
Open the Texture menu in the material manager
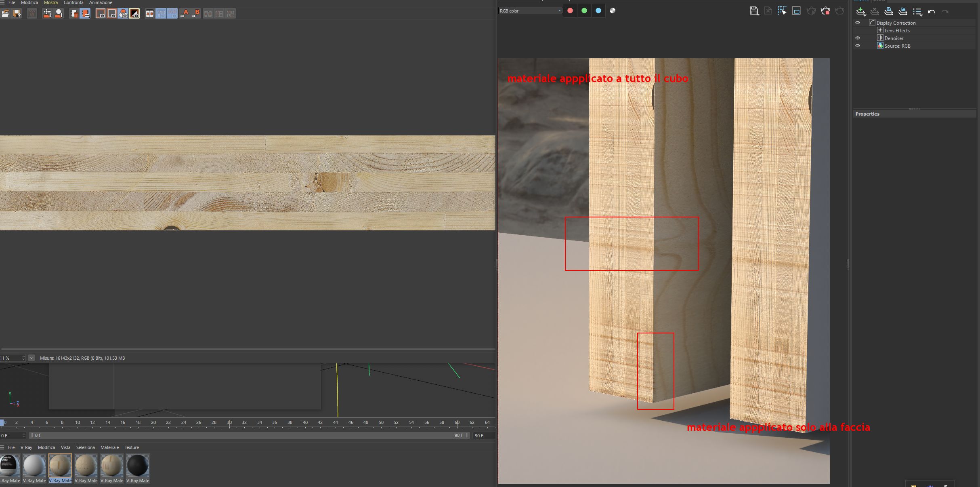[132, 447]
